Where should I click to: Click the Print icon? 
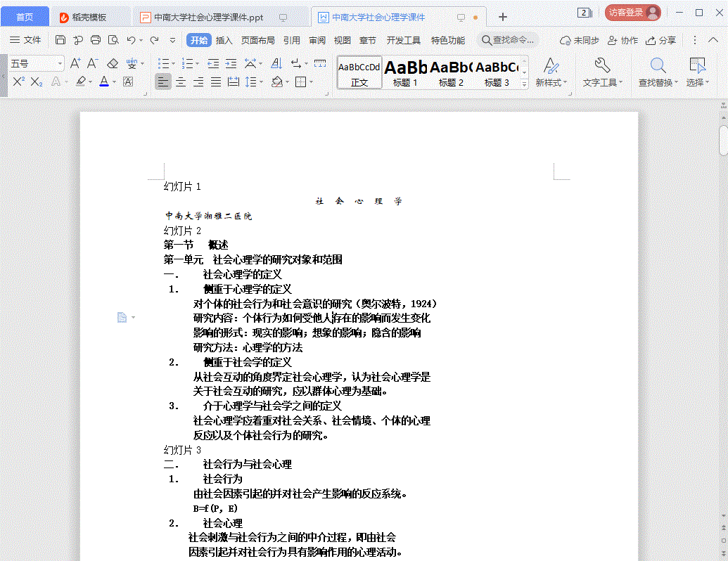tap(96, 40)
